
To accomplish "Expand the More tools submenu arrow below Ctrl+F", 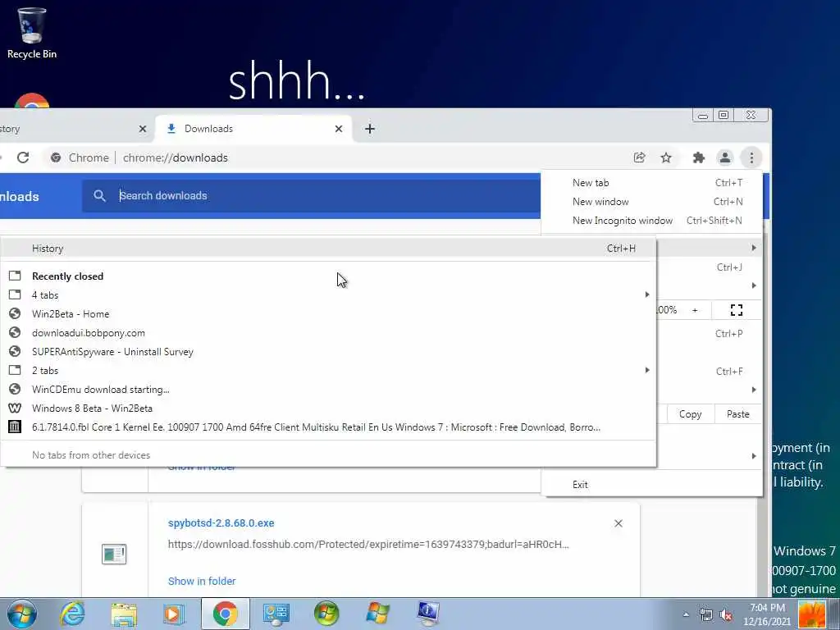I will (x=754, y=390).
